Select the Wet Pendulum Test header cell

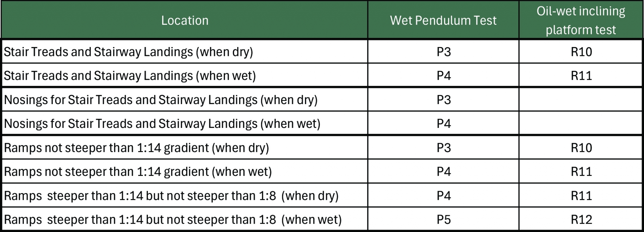coord(443,20)
